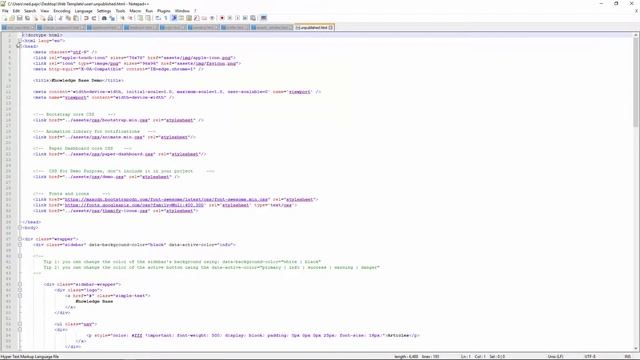The width and height of the screenshot is (640, 360).
Task: Open the Run menu
Action: click(x=149, y=11)
